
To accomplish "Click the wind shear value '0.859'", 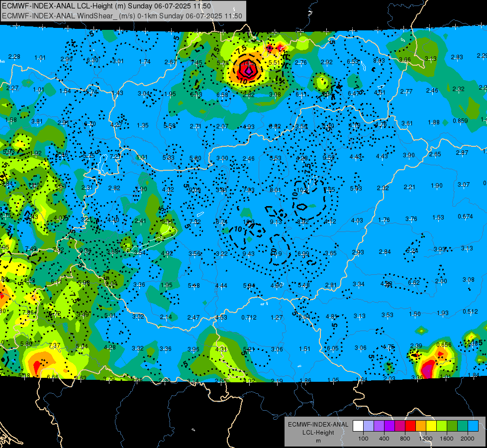I will (460, 120).
